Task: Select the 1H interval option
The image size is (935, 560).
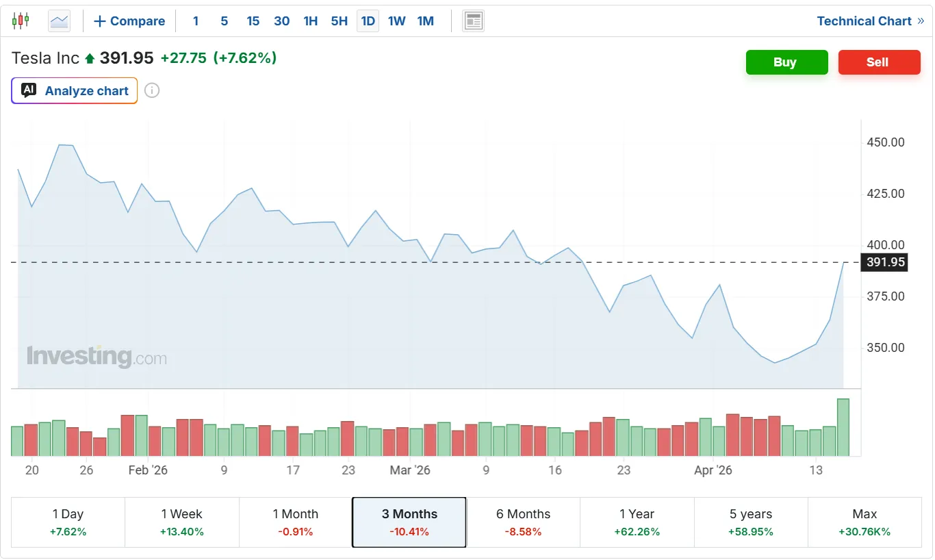Action: click(x=311, y=21)
